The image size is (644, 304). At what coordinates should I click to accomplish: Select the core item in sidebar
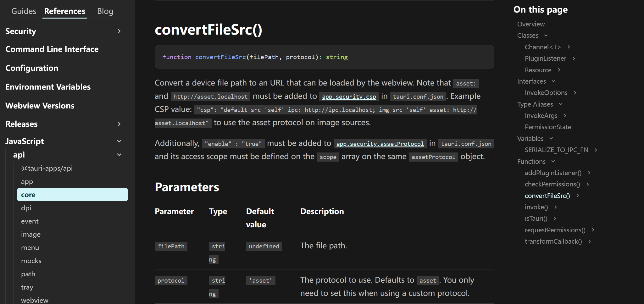click(x=72, y=195)
